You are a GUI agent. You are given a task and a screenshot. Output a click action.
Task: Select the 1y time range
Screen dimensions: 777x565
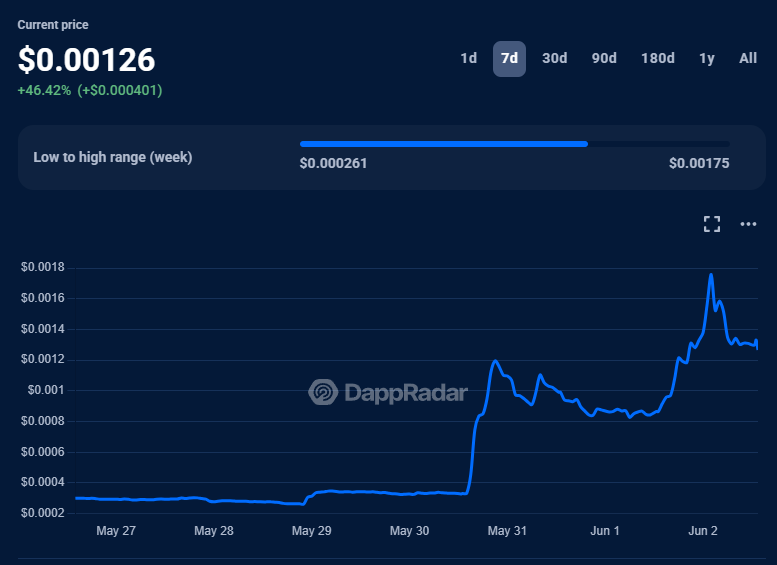(x=707, y=58)
